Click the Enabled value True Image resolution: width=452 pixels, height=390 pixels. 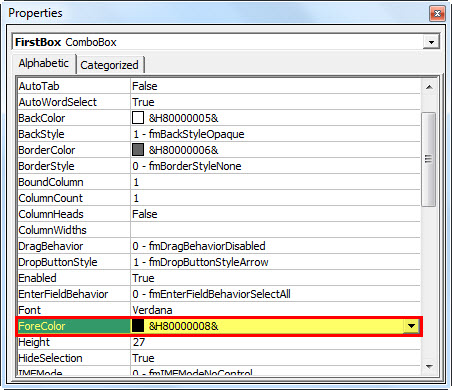(x=143, y=278)
